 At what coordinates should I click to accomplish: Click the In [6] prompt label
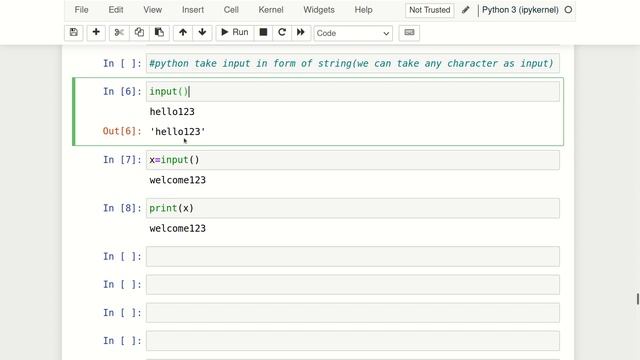122,91
